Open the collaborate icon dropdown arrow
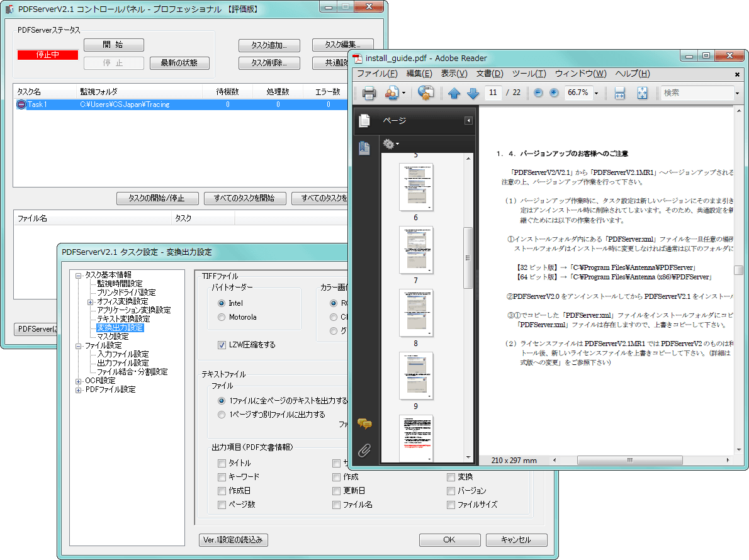749x560 pixels. tap(403, 93)
